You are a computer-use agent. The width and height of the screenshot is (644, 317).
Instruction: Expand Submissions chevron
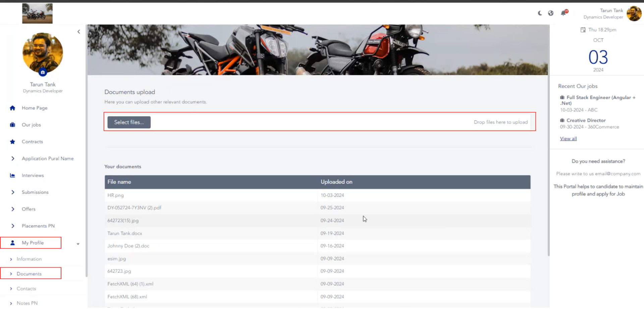pos(13,192)
